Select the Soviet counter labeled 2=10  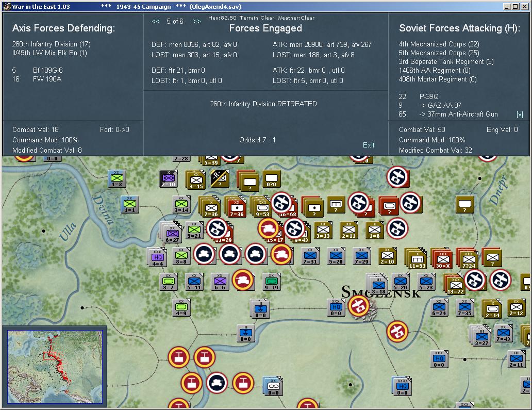pos(388,256)
